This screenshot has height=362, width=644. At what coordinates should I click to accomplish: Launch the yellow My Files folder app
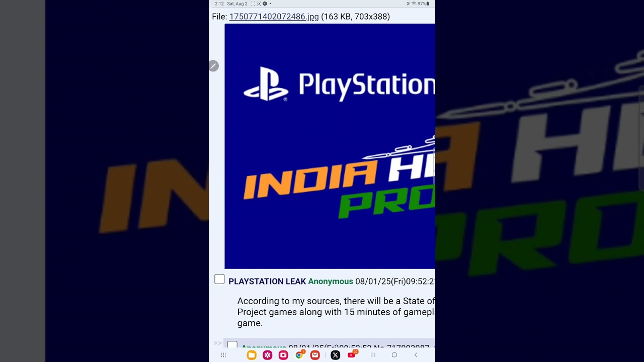click(x=252, y=355)
